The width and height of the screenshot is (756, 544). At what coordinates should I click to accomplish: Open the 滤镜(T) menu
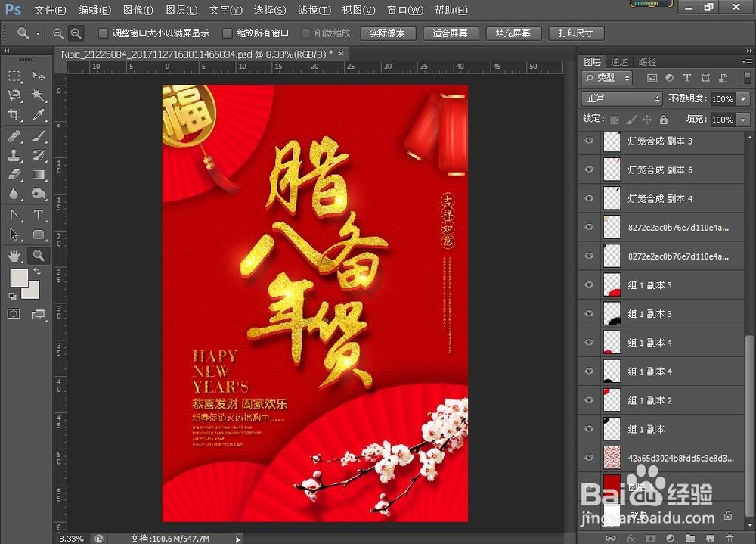click(314, 10)
